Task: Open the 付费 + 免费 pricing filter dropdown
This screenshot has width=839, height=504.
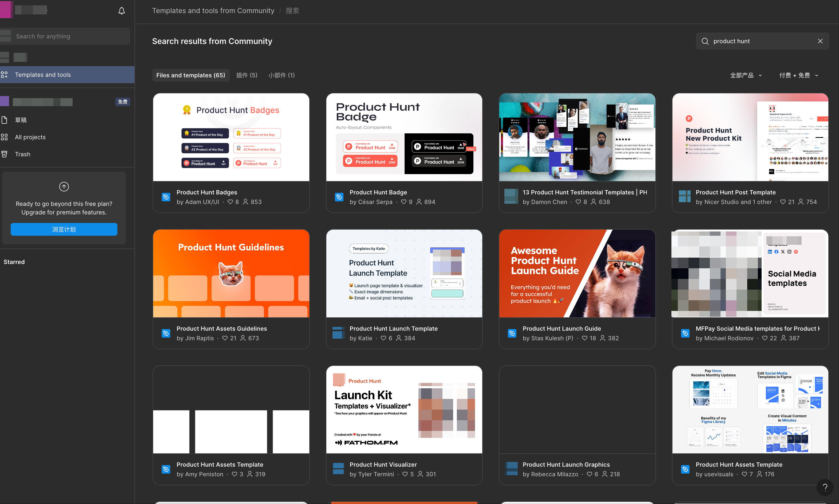Action: 798,75
